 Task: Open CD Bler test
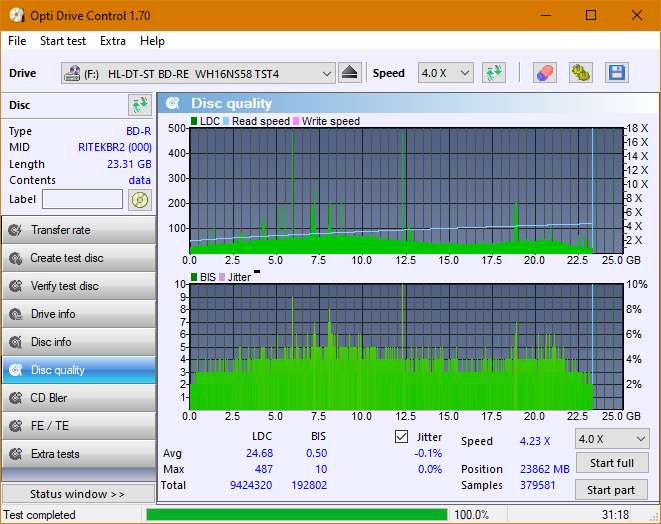pos(79,398)
